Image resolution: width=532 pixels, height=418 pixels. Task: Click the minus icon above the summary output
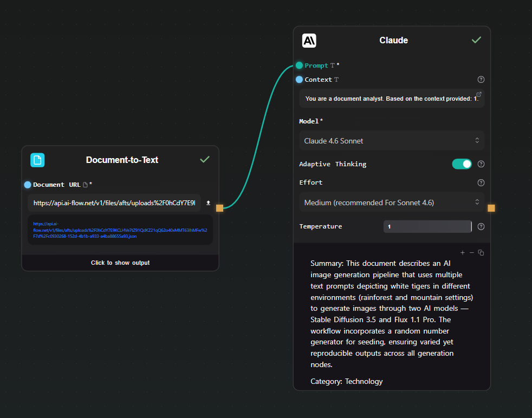(x=472, y=252)
